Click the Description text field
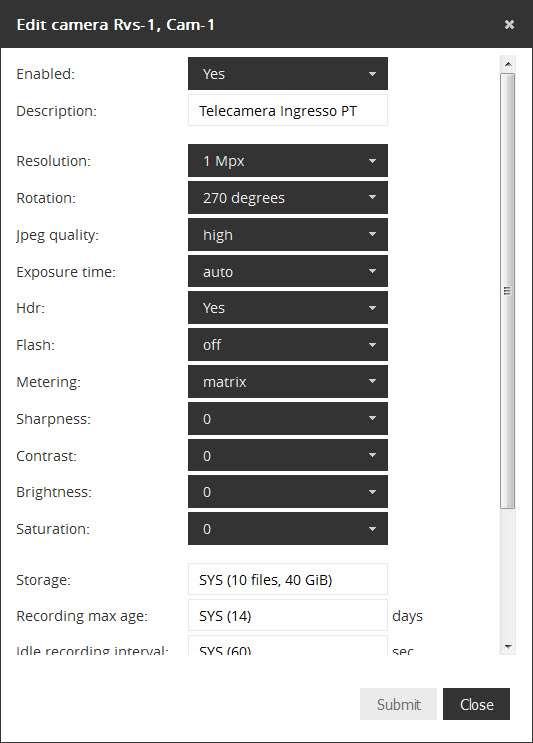 pyautogui.click(x=288, y=110)
